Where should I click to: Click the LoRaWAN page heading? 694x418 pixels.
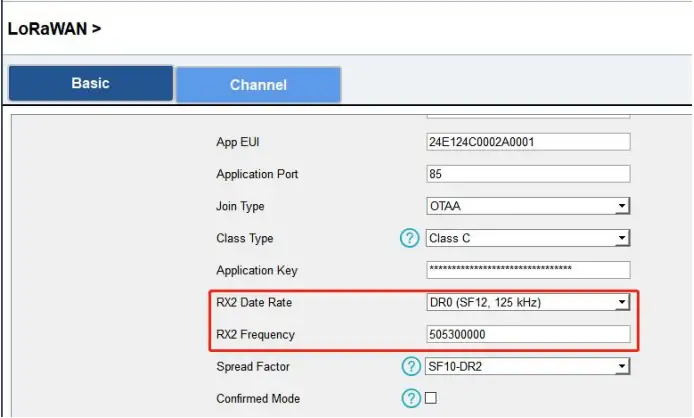pyautogui.click(x=54, y=29)
